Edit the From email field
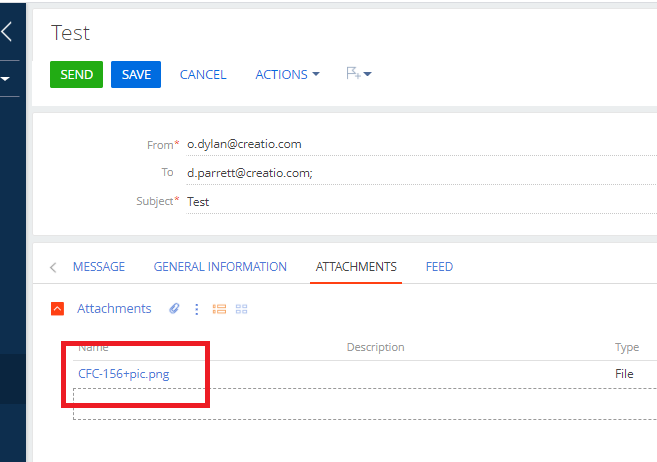657x462 pixels. (422, 145)
